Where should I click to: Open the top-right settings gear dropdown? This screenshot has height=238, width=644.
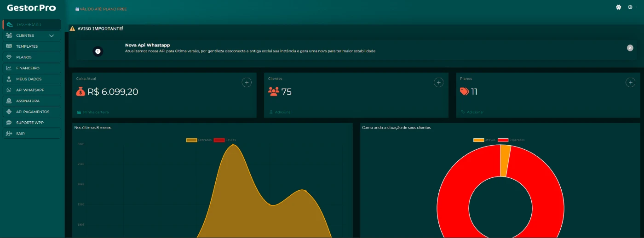[630, 7]
